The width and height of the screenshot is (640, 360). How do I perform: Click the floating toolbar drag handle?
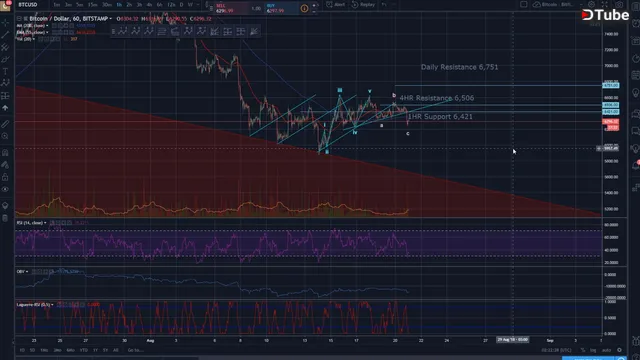113,31
